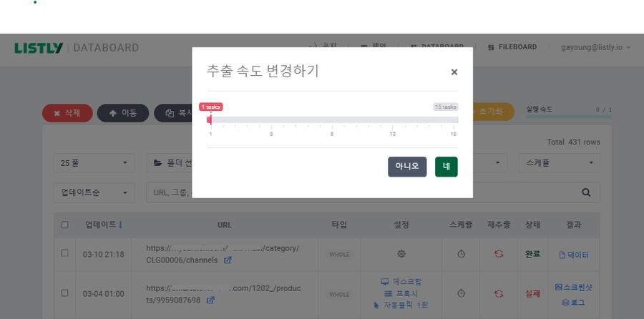Viewport: 644px width, 319px height.
Task: Click the 프록시 setting in second row
Action: 401,293
